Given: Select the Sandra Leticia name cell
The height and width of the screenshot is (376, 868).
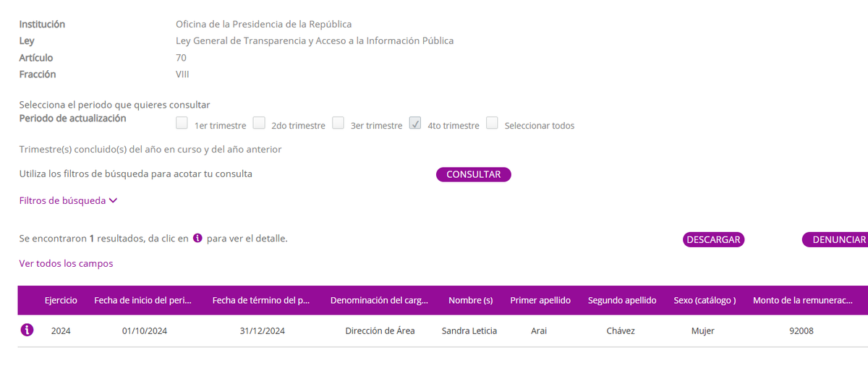Looking at the screenshot, I should [x=469, y=331].
